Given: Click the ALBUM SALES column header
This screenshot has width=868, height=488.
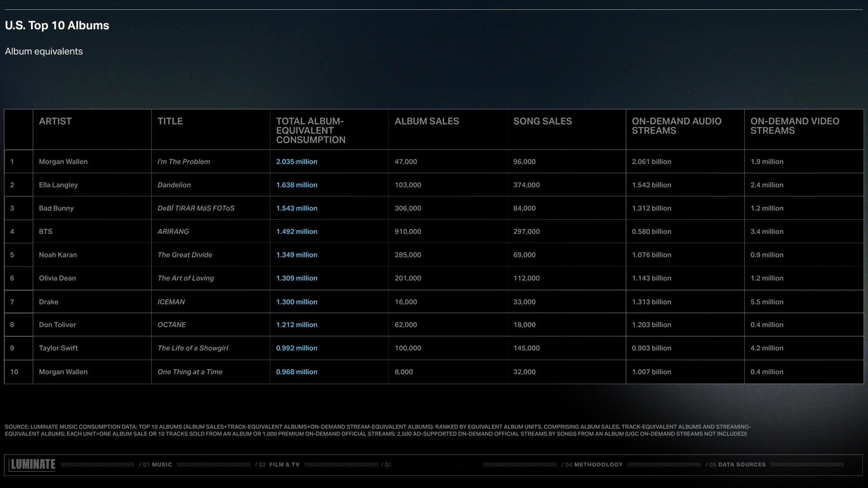Looking at the screenshot, I should pyautogui.click(x=427, y=121).
